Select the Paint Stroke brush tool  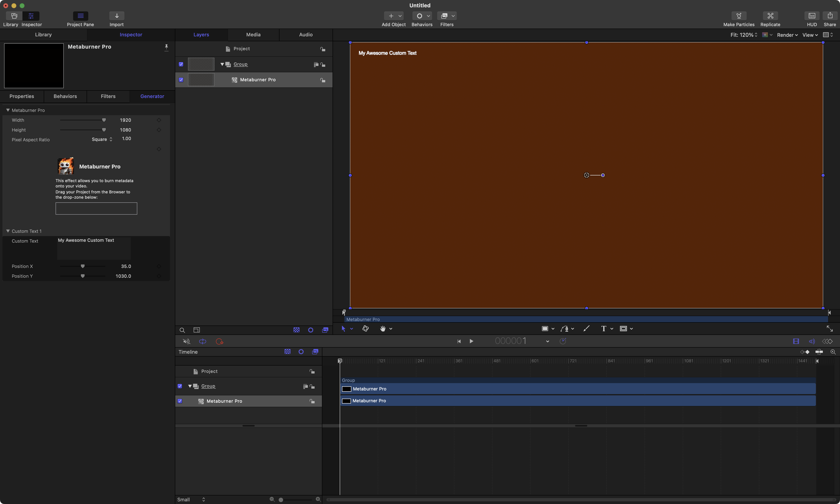[586, 328]
